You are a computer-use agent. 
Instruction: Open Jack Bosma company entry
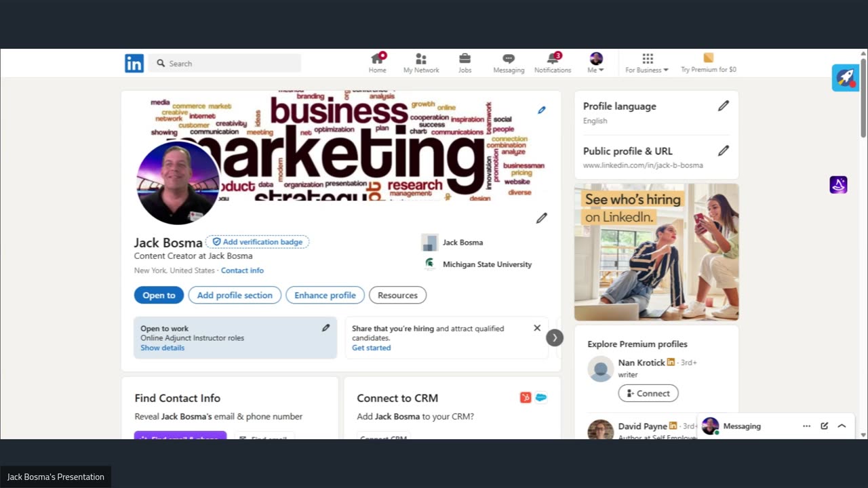tap(452, 242)
